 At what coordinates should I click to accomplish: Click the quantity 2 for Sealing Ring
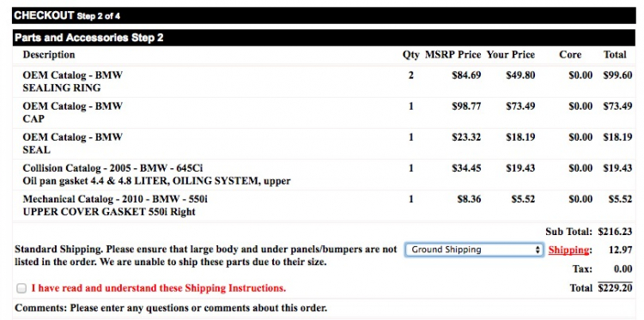(410, 75)
